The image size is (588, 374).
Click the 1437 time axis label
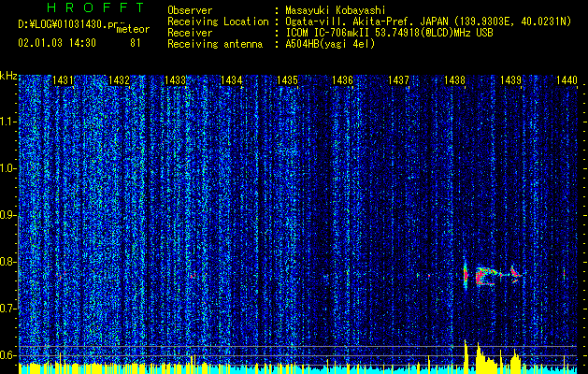pos(398,80)
